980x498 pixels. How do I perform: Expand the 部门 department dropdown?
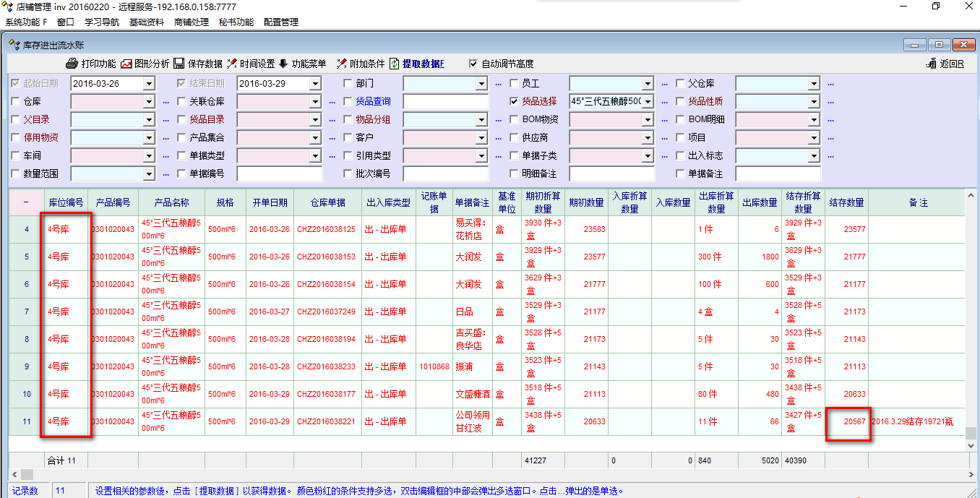click(x=481, y=84)
